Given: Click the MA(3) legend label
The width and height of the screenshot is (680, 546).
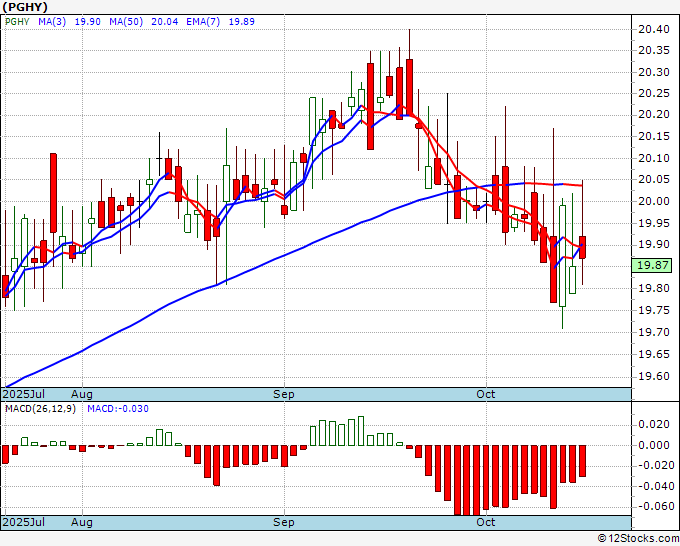Looking at the screenshot, I should 52,22.
